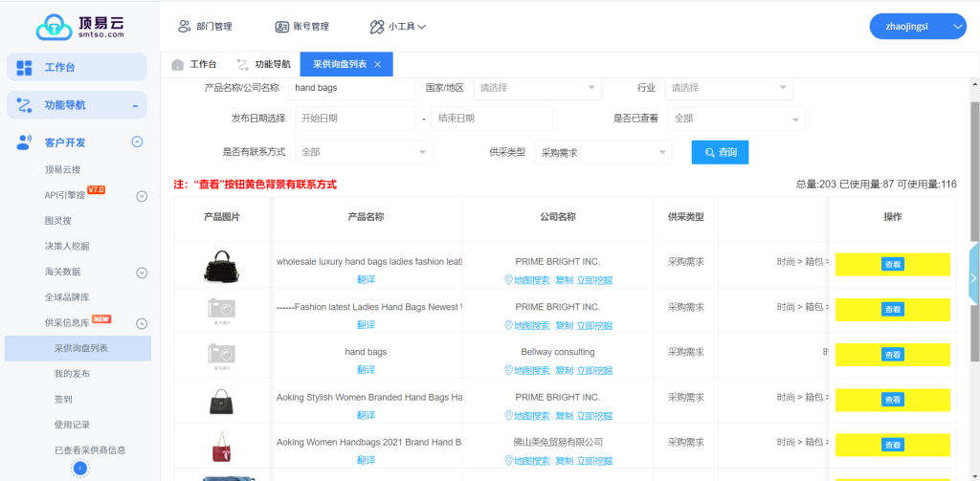Open 部门管理 from the top bar
980x481 pixels.
point(205,27)
